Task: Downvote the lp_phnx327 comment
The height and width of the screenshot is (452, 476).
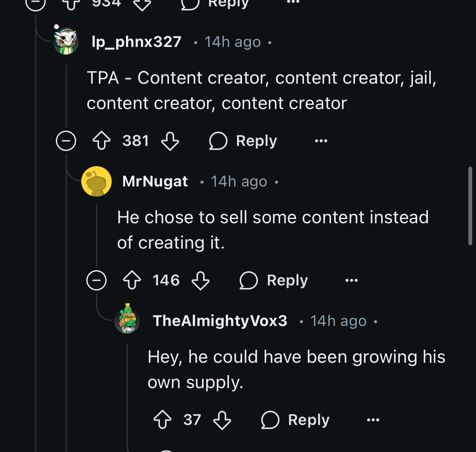Action: 170,141
